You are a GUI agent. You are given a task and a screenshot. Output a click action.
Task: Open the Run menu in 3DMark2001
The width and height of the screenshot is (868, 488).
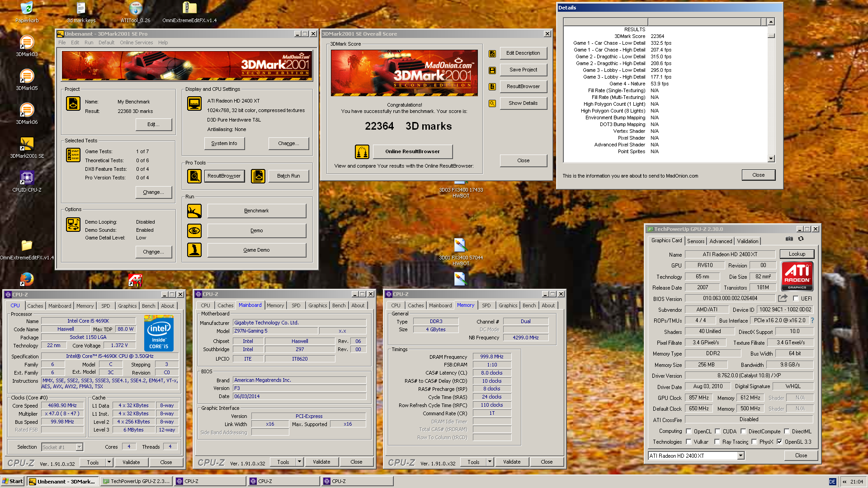(x=89, y=42)
